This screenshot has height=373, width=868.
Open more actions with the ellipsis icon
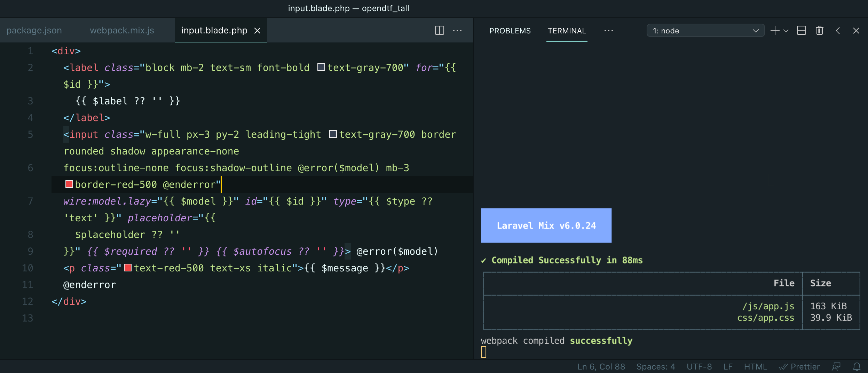pos(608,31)
